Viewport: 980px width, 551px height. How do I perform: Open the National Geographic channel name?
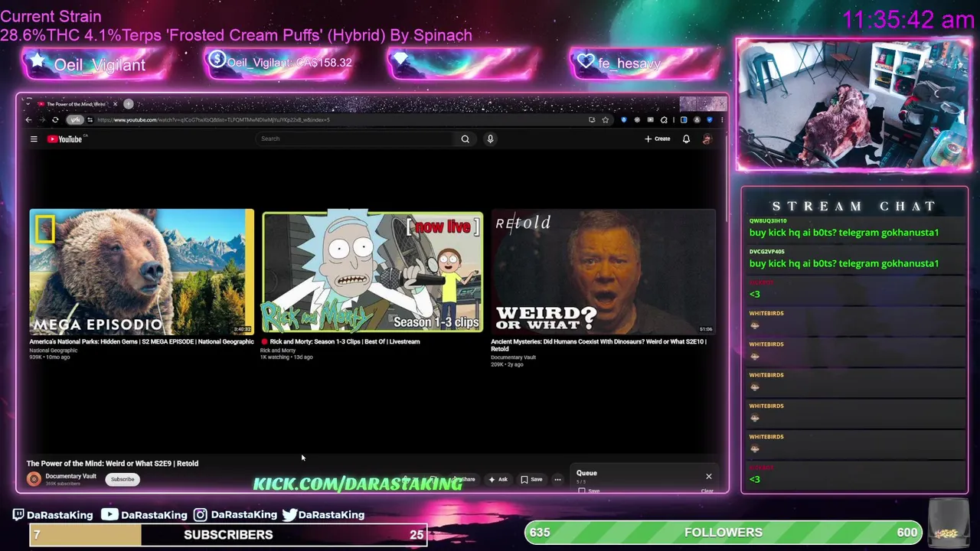pyautogui.click(x=54, y=350)
